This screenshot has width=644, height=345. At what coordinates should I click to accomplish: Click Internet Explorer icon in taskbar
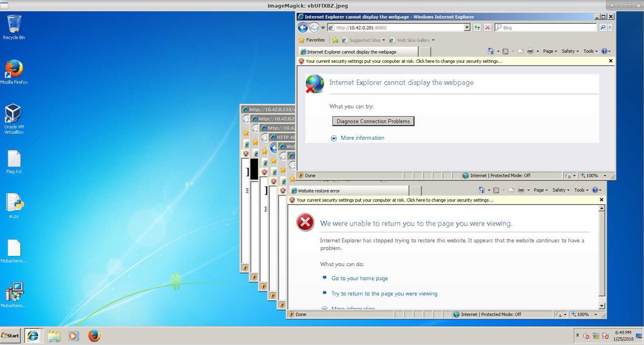pos(33,336)
